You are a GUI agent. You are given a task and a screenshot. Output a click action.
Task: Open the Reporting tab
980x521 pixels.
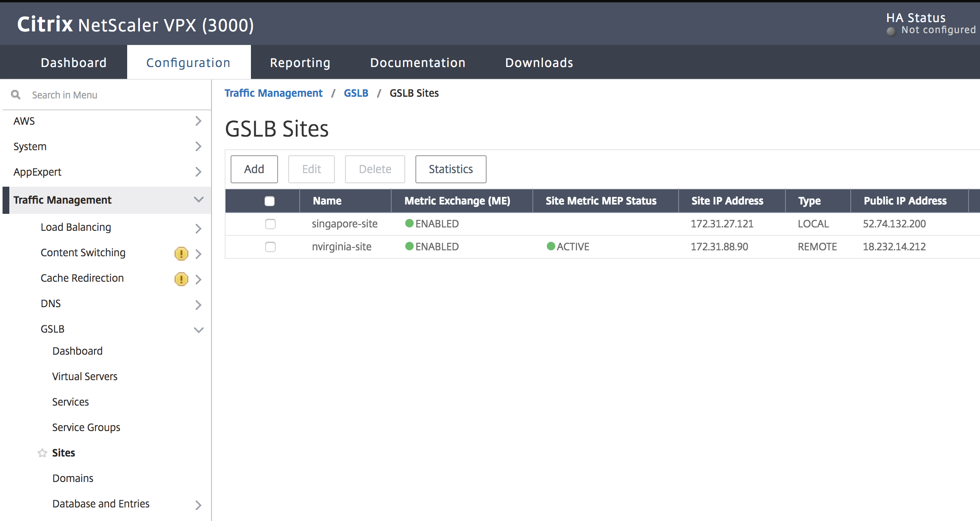[300, 63]
